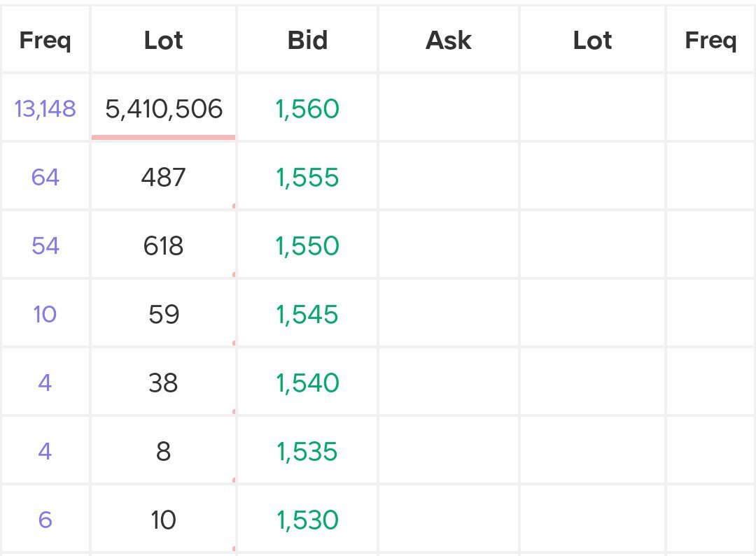
Task: Select the 1,555 bid price
Action: pos(307,178)
